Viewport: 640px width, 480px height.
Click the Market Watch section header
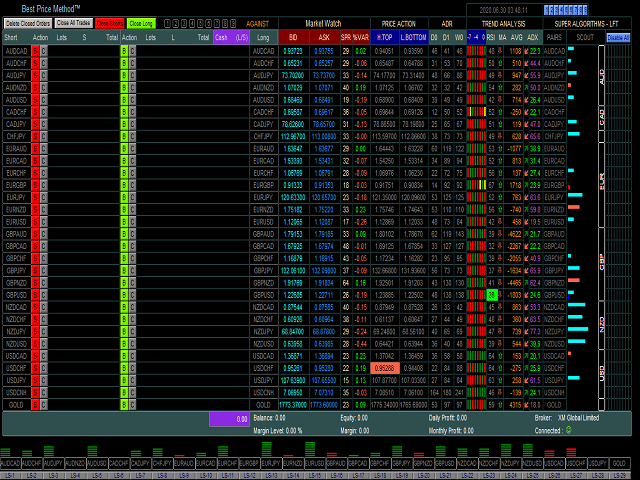[323, 24]
